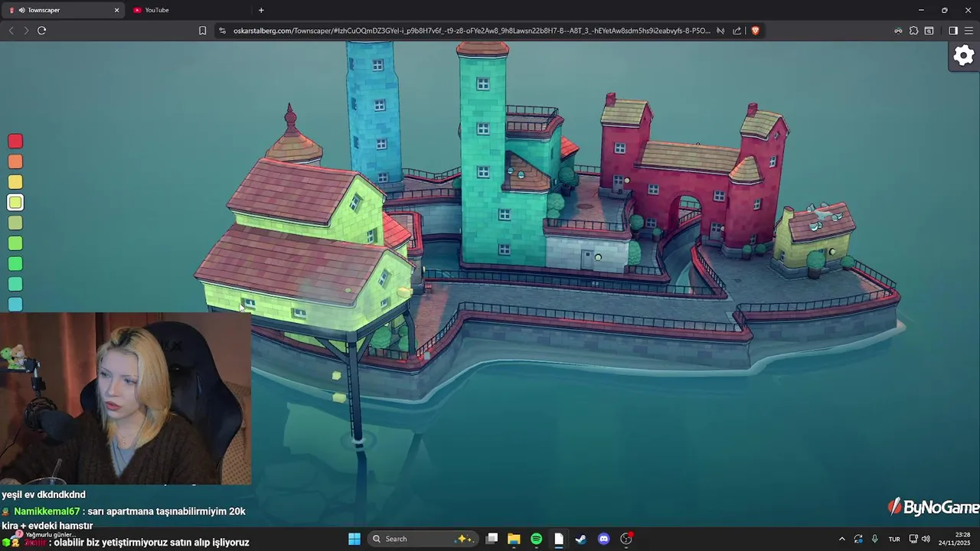Go forward in browser history
Viewport: 980px width, 551px height.
[x=26, y=31]
